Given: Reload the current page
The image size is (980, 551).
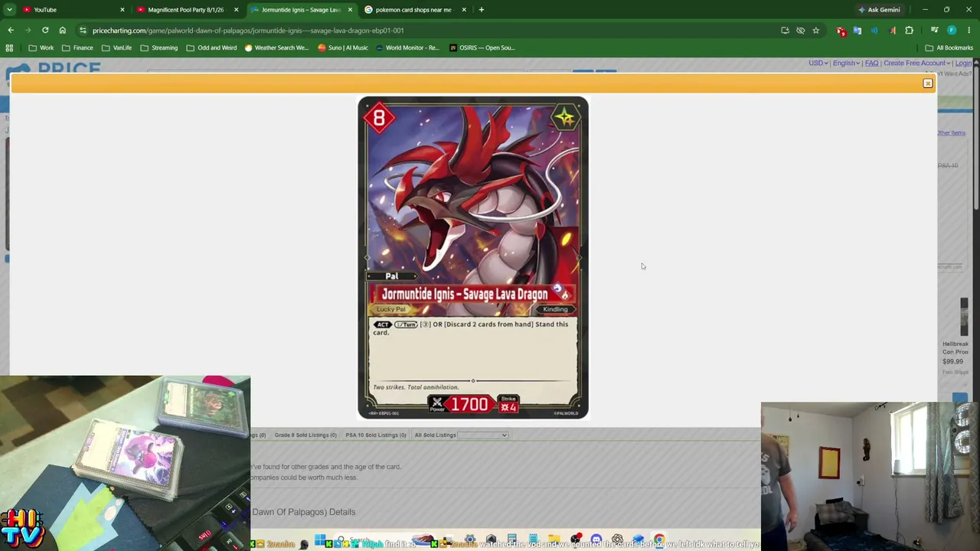Looking at the screenshot, I should pos(45,31).
